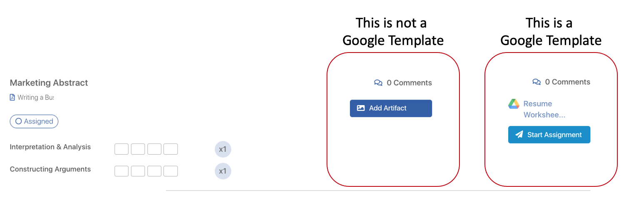Click the paper plane icon on Start Assignment
This screenshot has width=644, height=216.
coord(519,135)
